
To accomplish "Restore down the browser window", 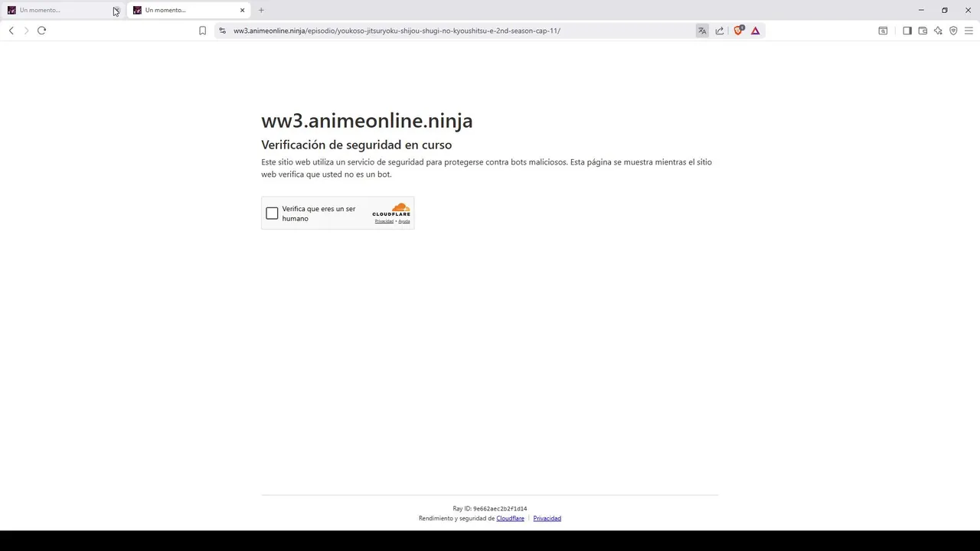I will tap(945, 10).
